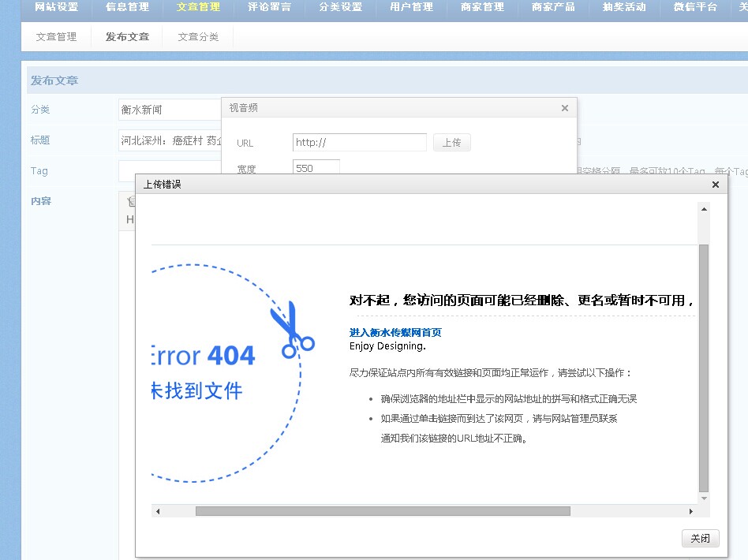Follow the 进入衡水传媒网首页 link
Viewport: 748px width, 560px height.
[x=395, y=333]
